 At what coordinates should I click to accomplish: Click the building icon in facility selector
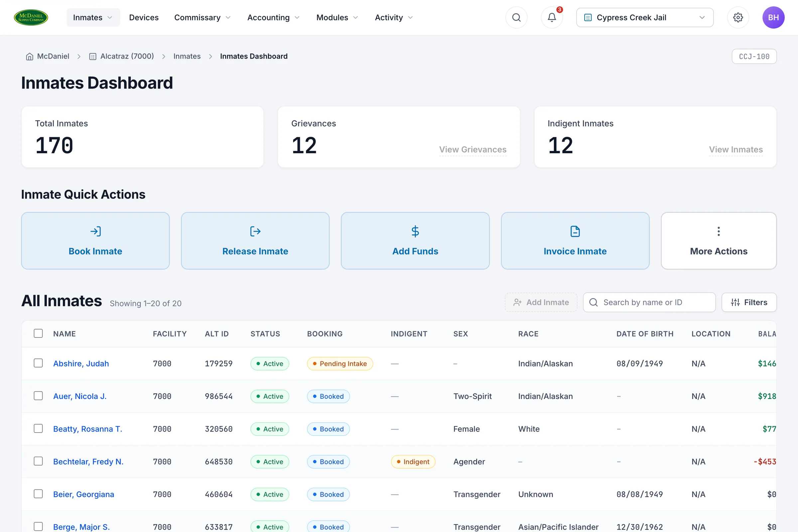[x=588, y=17]
